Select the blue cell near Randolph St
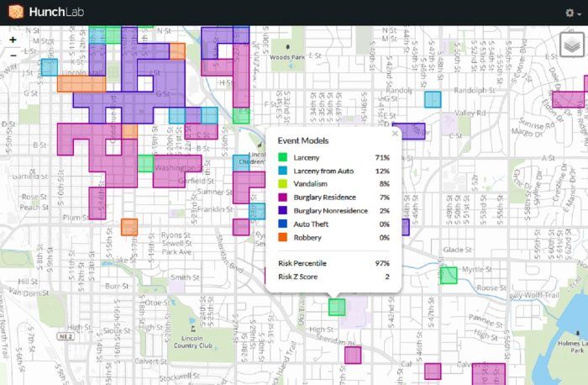The width and height of the screenshot is (588, 385). pos(433,99)
